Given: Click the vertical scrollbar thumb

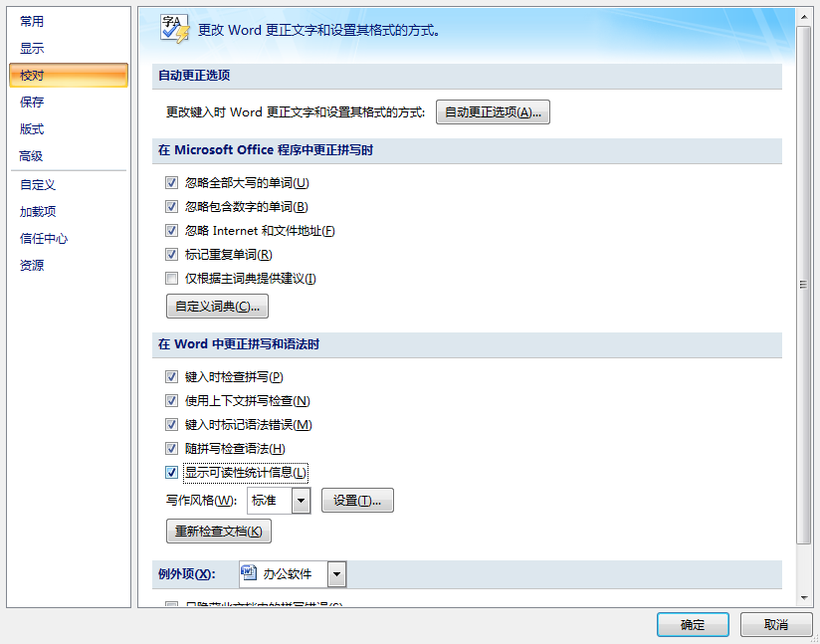Looking at the screenshot, I should [804, 285].
